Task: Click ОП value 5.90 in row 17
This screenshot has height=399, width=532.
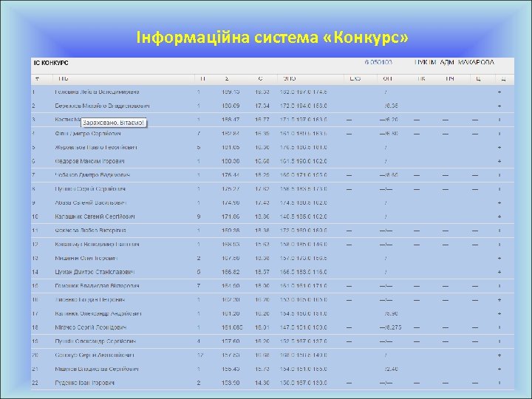Action: (392, 314)
